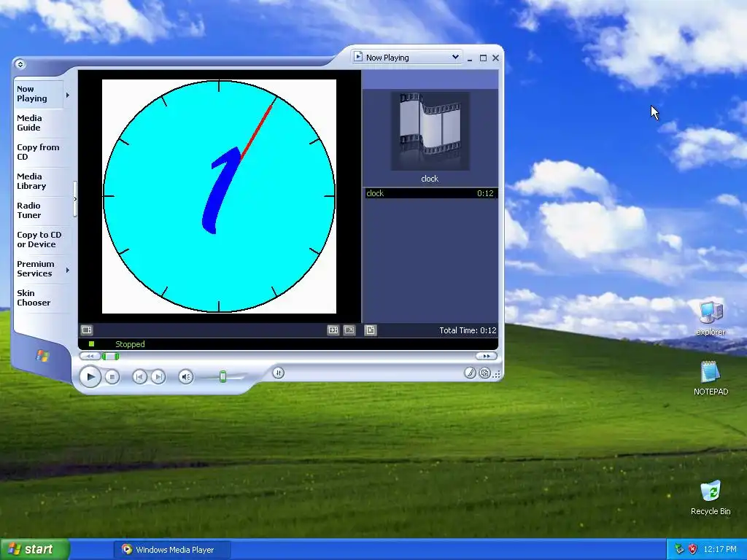Minimize the Windows Media Player window
This screenshot has height=560, width=747.
[x=470, y=58]
